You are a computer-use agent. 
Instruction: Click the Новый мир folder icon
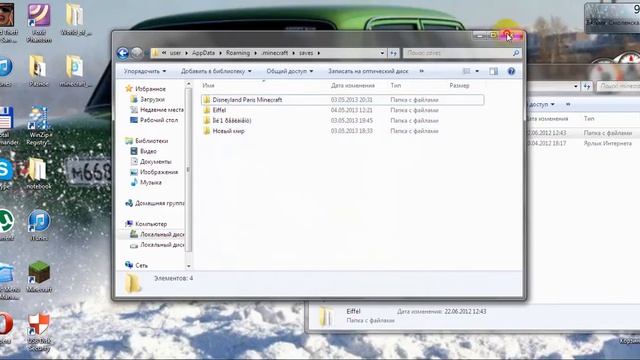207,131
